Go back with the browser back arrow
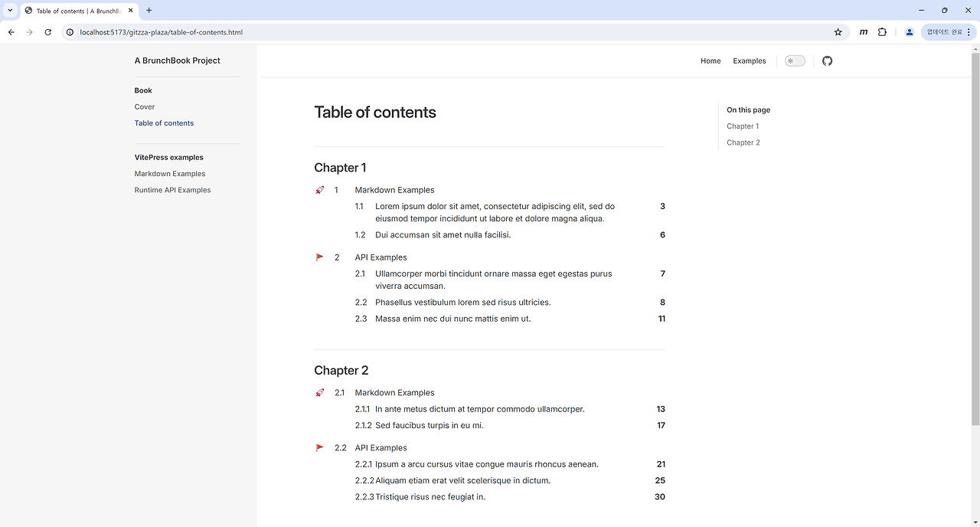Screen dimensions: 980x527 (x=11, y=32)
